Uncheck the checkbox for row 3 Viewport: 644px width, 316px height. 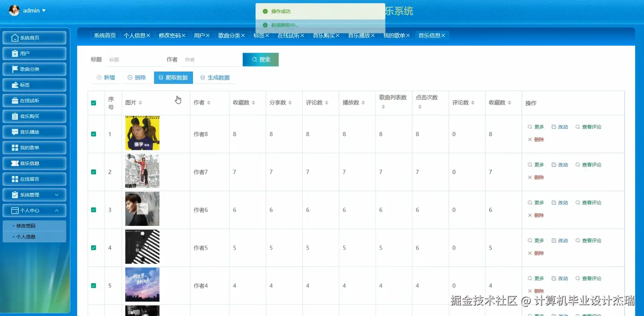coord(93,210)
